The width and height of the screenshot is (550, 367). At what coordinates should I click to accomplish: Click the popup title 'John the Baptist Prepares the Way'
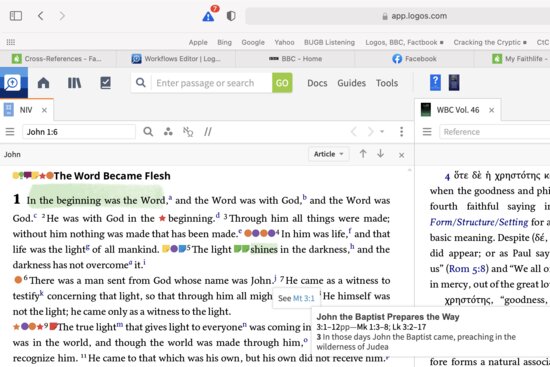388,317
